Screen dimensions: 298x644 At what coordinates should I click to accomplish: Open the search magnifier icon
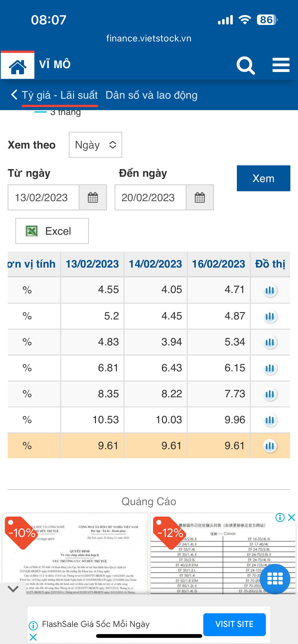click(245, 65)
